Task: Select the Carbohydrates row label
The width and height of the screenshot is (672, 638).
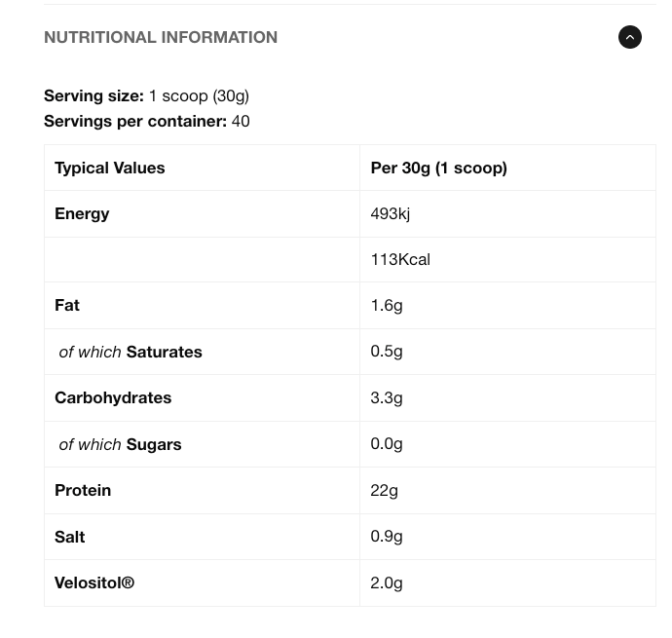Action: pyautogui.click(x=113, y=397)
